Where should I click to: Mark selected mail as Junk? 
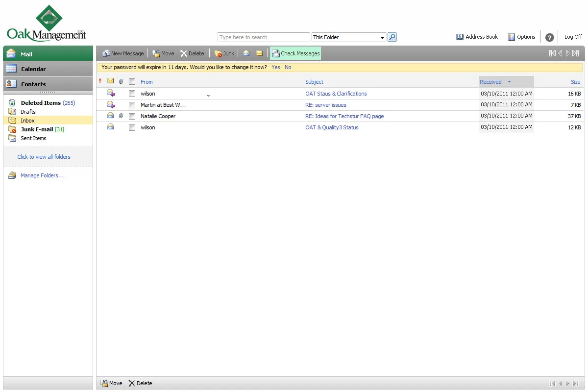click(224, 53)
